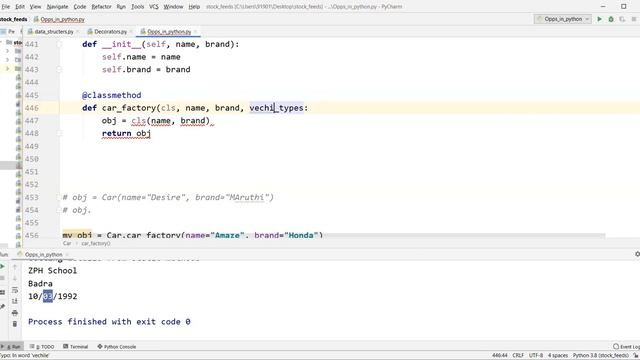This screenshot has width=640, height=360.
Task: Click Car breadcrumb below editor
Action: coord(67,243)
